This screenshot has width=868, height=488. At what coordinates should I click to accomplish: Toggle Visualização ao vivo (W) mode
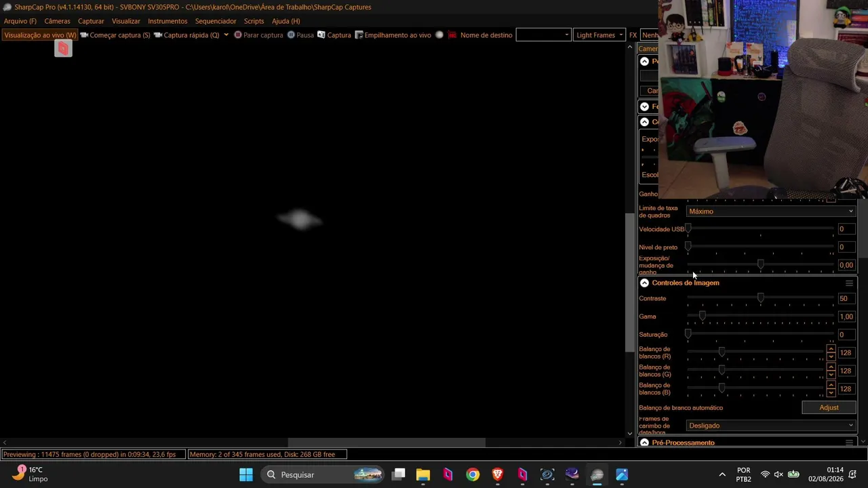(40, 35)
